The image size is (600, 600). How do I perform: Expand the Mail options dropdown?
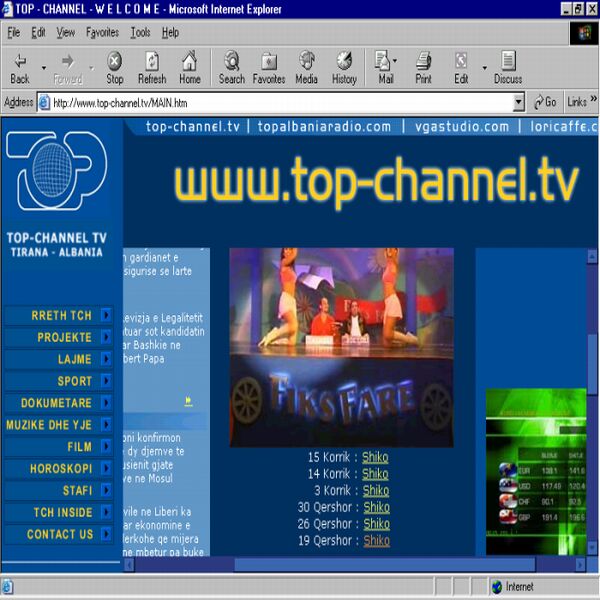(x=395, y=60)
